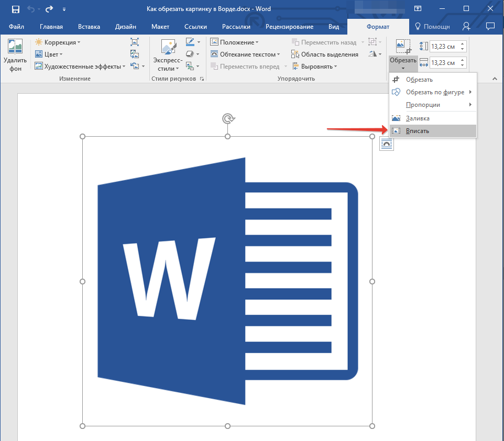Screen dimensions: 504x441
Task: Click the Rotate objects icon
Action: tap(372, 54)
